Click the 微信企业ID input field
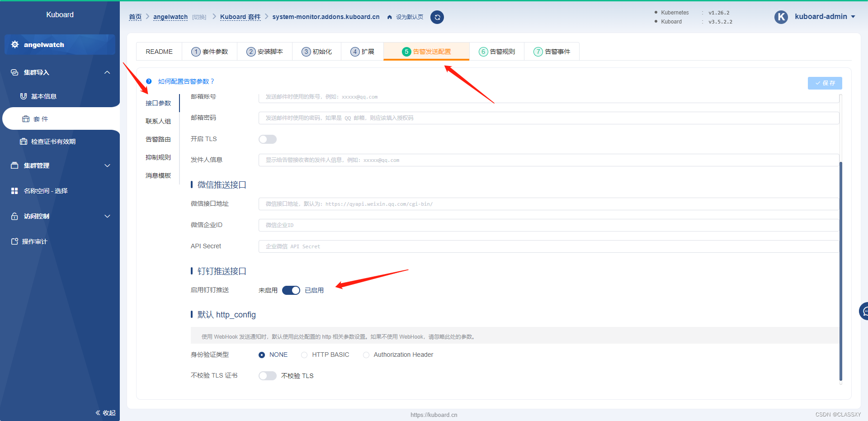868x421 pixels. 549,225
